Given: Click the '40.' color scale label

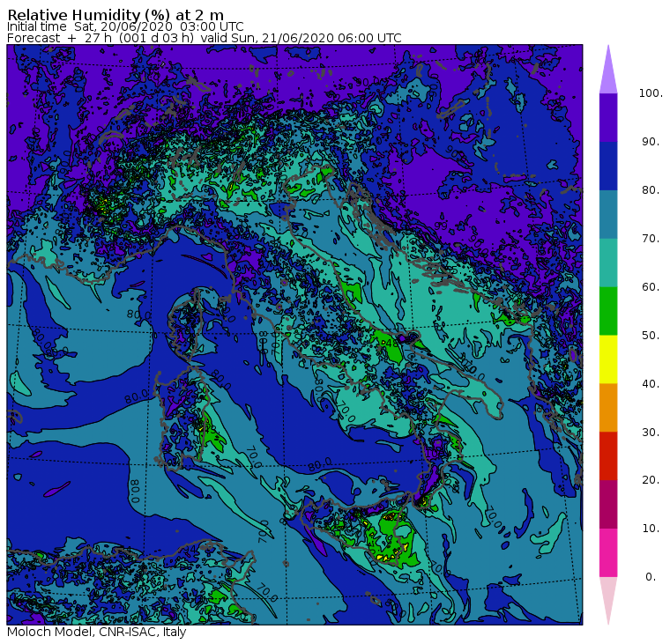Looking at the screenshot, I should (x=651, y=383).
